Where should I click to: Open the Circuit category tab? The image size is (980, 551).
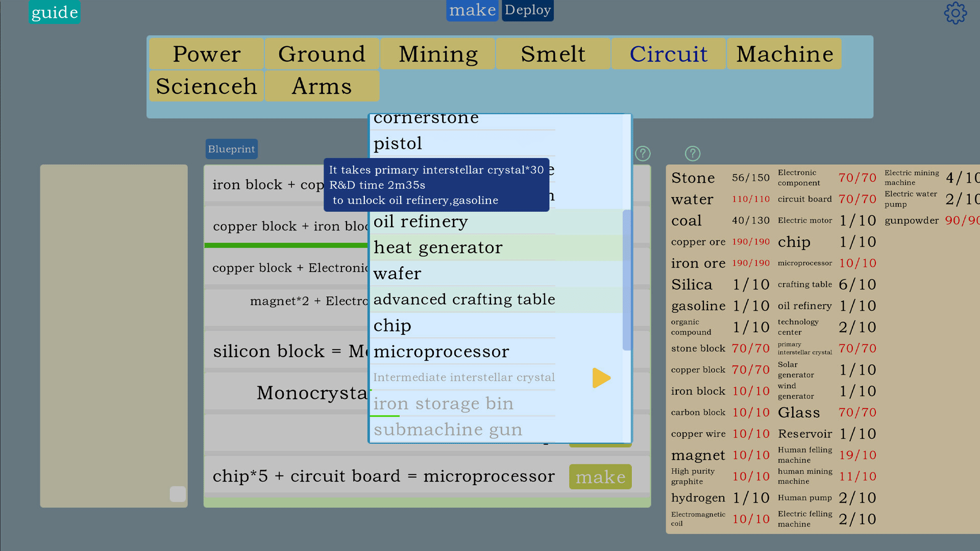tap(668, 54)
